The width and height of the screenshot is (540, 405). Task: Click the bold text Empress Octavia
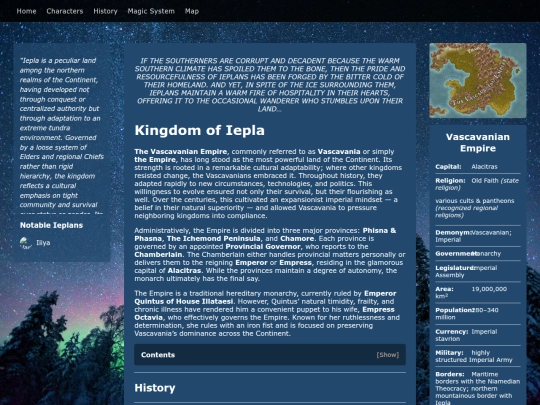click(378, 310)
